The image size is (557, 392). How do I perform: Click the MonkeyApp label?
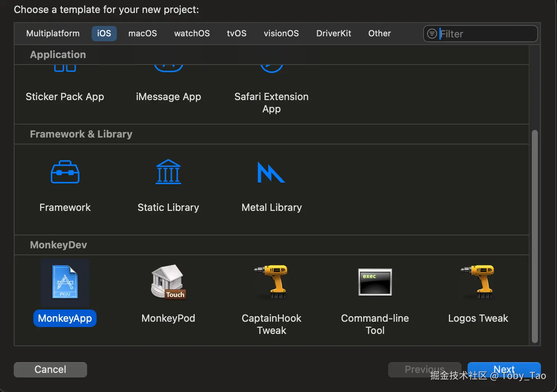coord(65,318)
